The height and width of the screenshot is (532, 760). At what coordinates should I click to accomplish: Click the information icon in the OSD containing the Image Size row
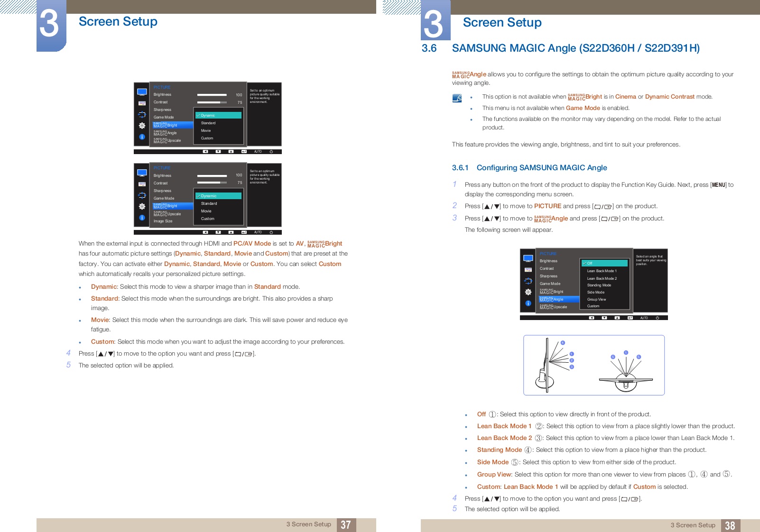[x=142, y=218]
